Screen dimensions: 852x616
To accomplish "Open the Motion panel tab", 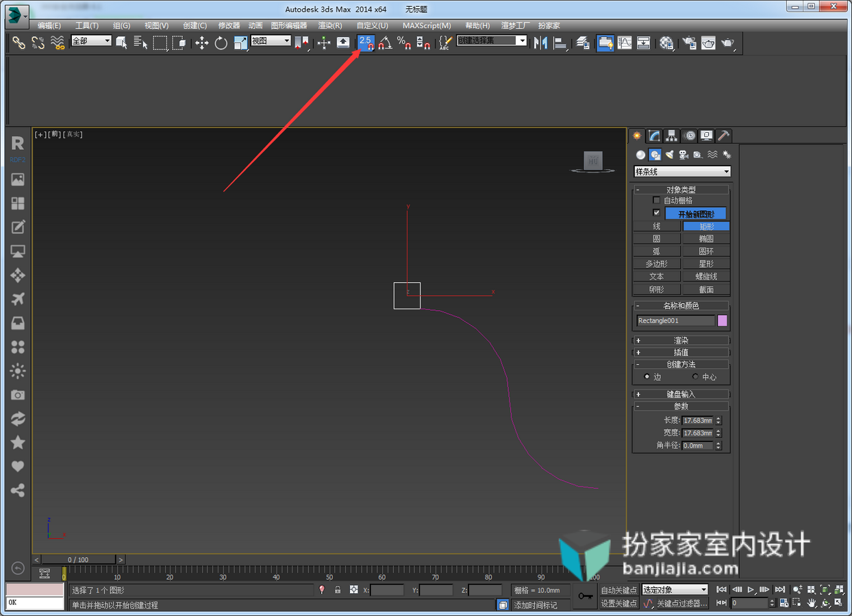I will click(689, 136).
